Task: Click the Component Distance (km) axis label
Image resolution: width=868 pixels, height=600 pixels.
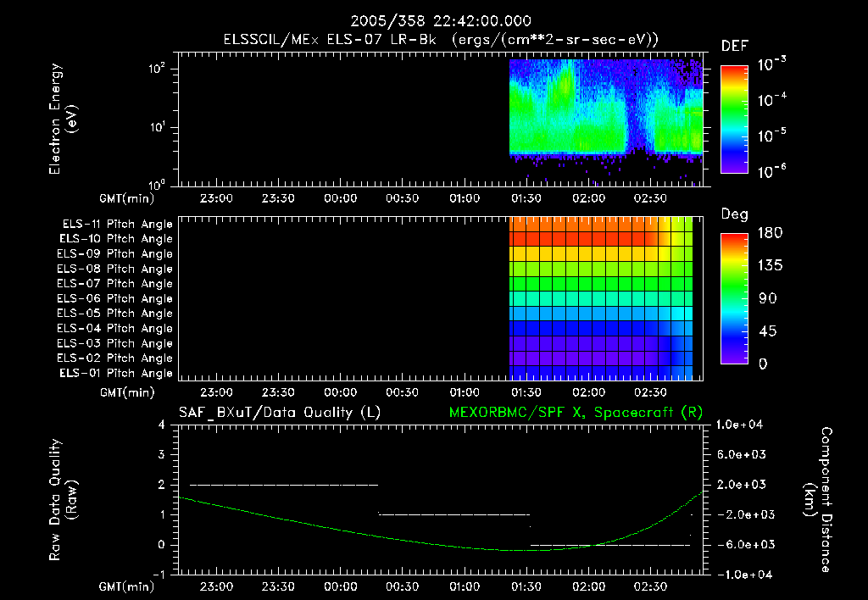Action: point(817,500)
